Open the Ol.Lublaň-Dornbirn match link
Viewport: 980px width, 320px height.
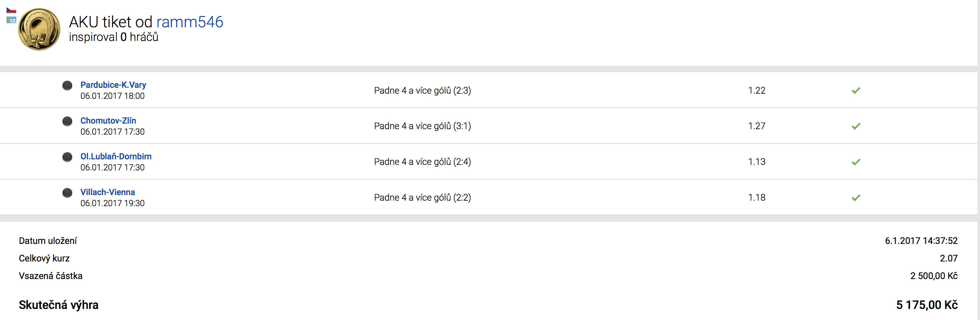click(x=116, y=156)
